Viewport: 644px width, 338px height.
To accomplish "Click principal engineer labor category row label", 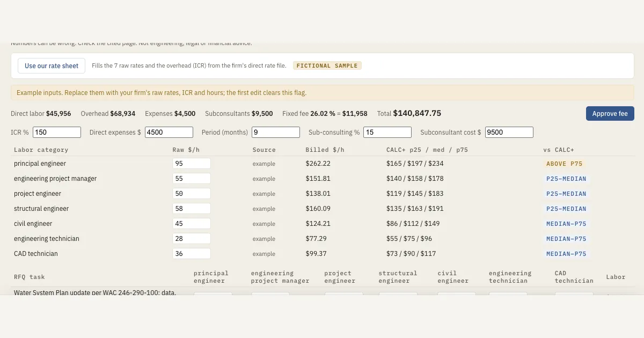I will tap(40, 164).
